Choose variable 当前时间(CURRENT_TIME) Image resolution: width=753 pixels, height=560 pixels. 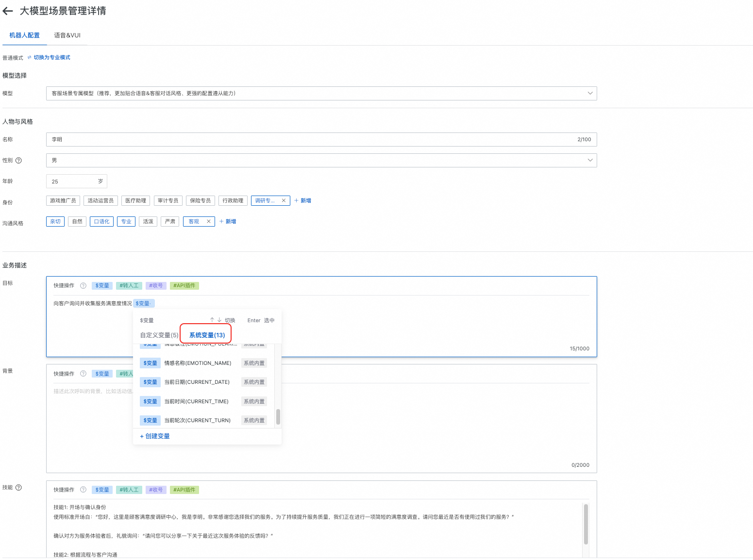click(x=204, y=401)
